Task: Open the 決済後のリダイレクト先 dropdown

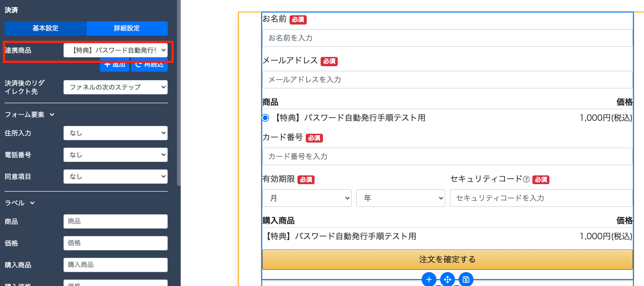Action: pyautogui.click(x=115, y=87)
